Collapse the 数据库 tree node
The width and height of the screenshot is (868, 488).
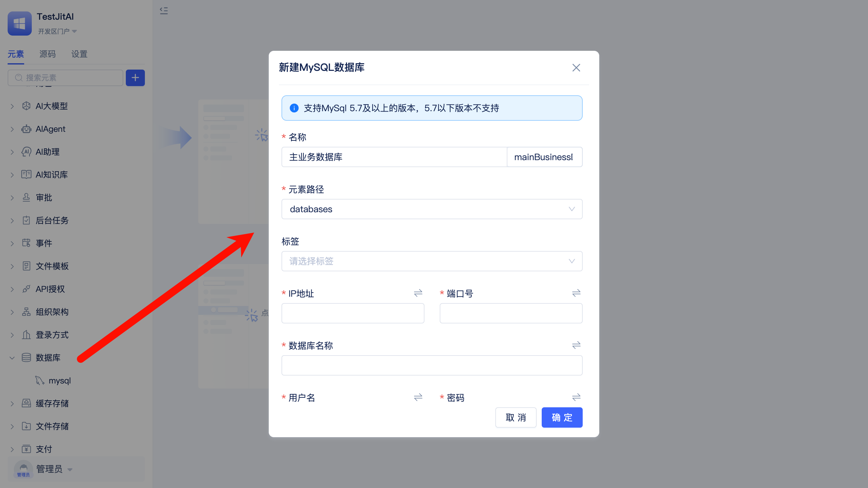(12, 358)
